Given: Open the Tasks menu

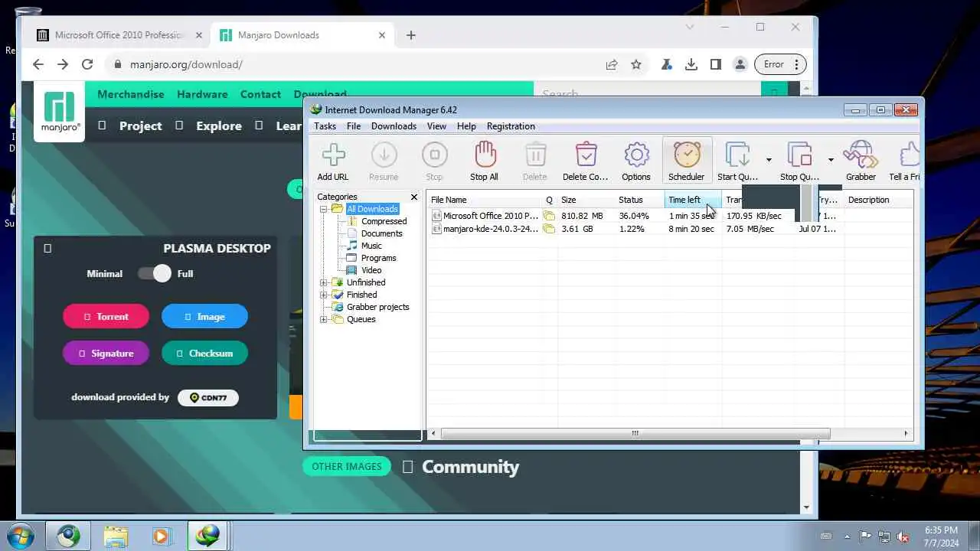Looking at the screenshot, I should pos(325,126).
